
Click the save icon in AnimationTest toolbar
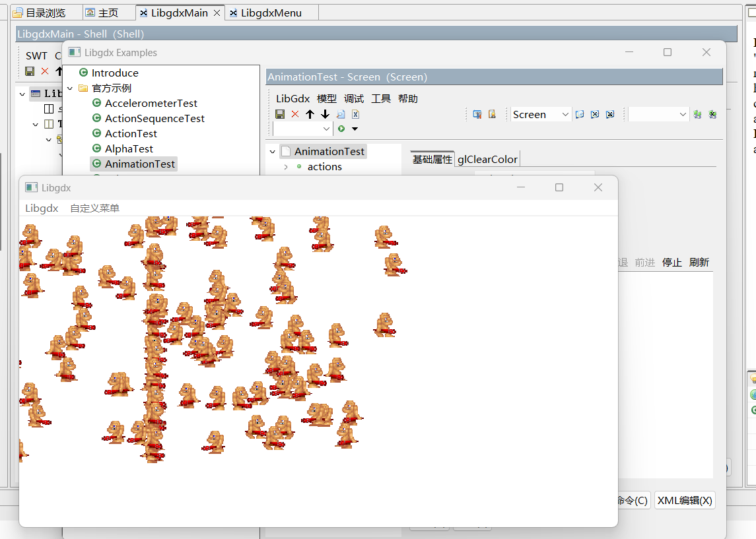point(280,114)
